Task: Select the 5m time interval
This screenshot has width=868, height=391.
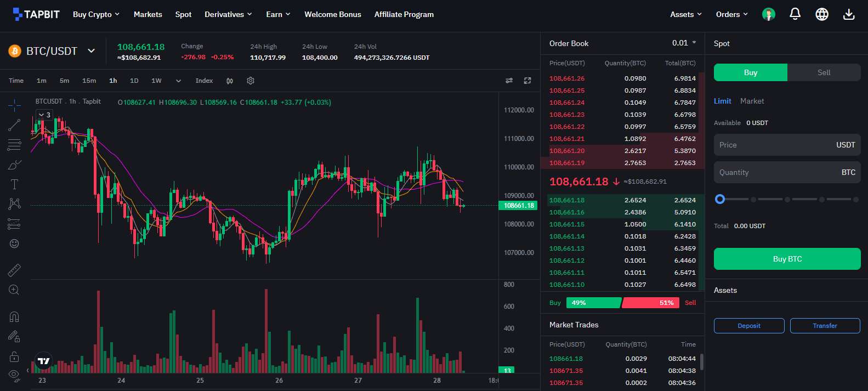Action: [x=65, y=81]
